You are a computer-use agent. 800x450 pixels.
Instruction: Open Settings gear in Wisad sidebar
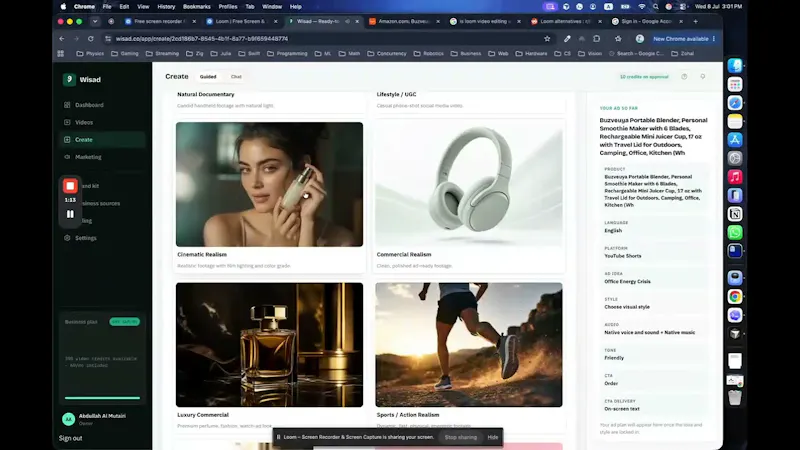point(67,238)
